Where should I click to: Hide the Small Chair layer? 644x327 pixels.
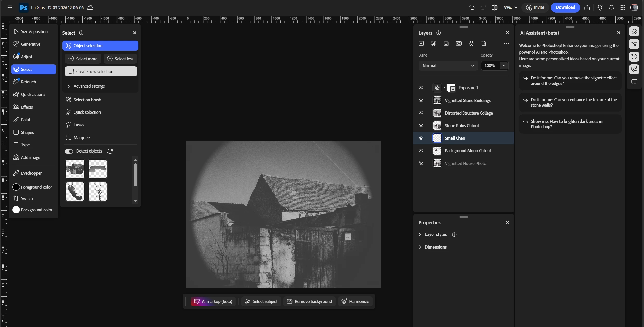click(x=421, y=138)
